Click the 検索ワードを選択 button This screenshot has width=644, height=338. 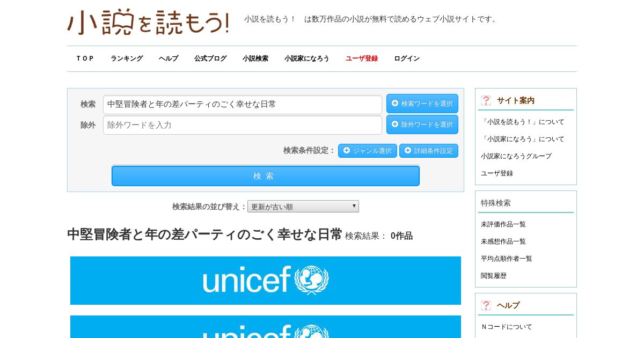(x=422, y=104)
